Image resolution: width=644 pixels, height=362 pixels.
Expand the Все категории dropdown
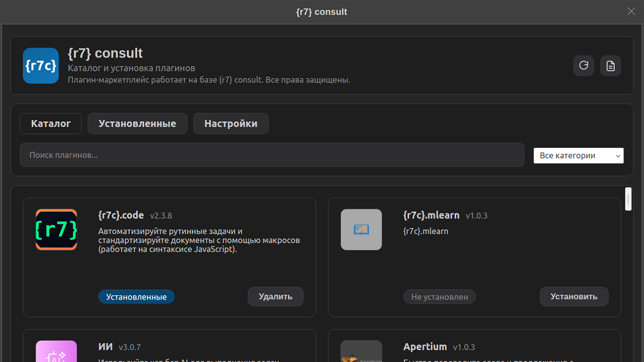[x=579, y=156]
